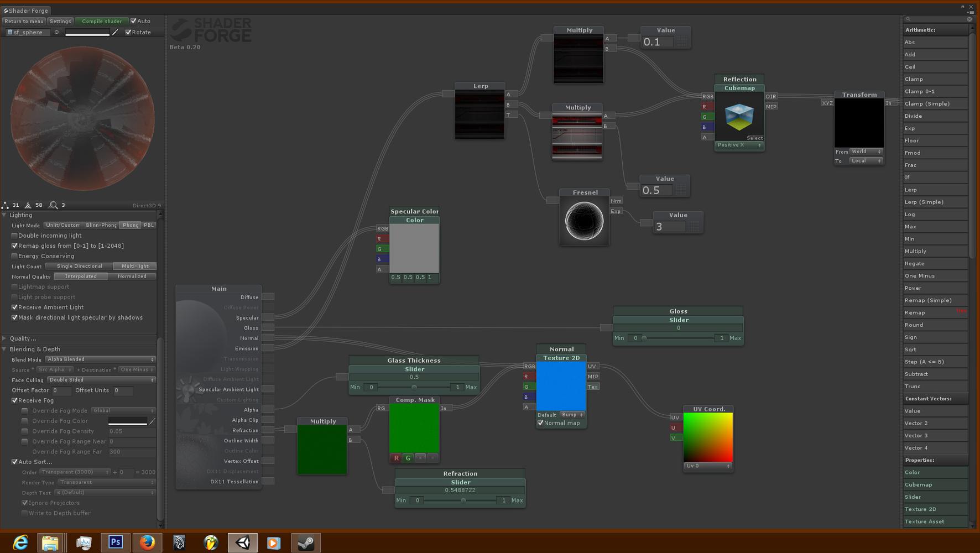980x553 pixels.
Task: Enable Double incoming light
Action: tap(14, 236)
